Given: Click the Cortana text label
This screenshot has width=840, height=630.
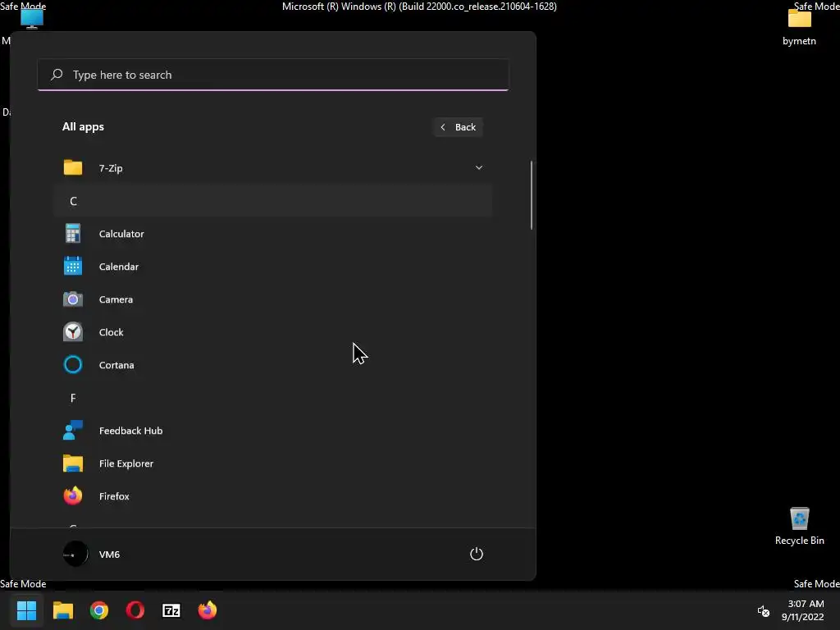Looking at the screenshot, I should point(116,365).
